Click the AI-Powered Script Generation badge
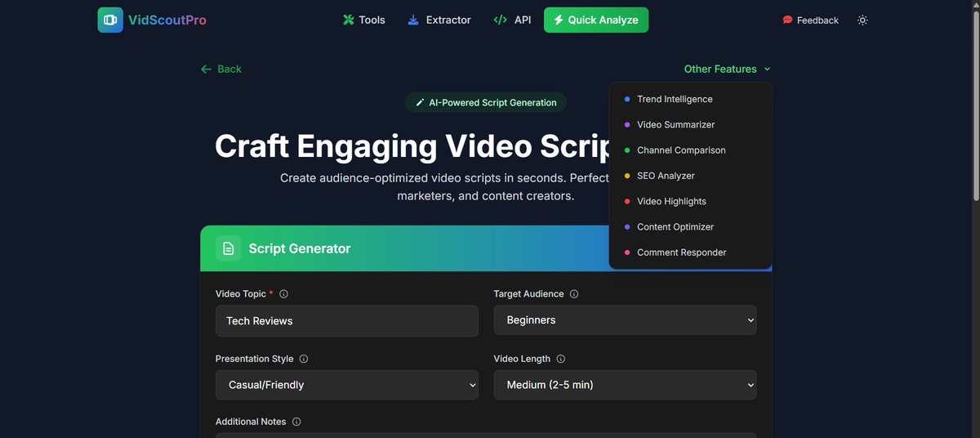The width and height of the screenshot is (980, 438). pos(486,102)
